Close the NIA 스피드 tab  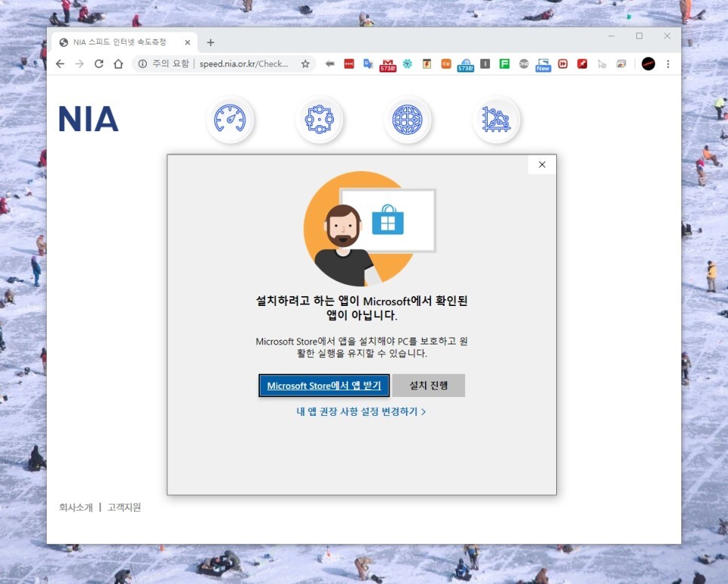[x=188, y=42]
